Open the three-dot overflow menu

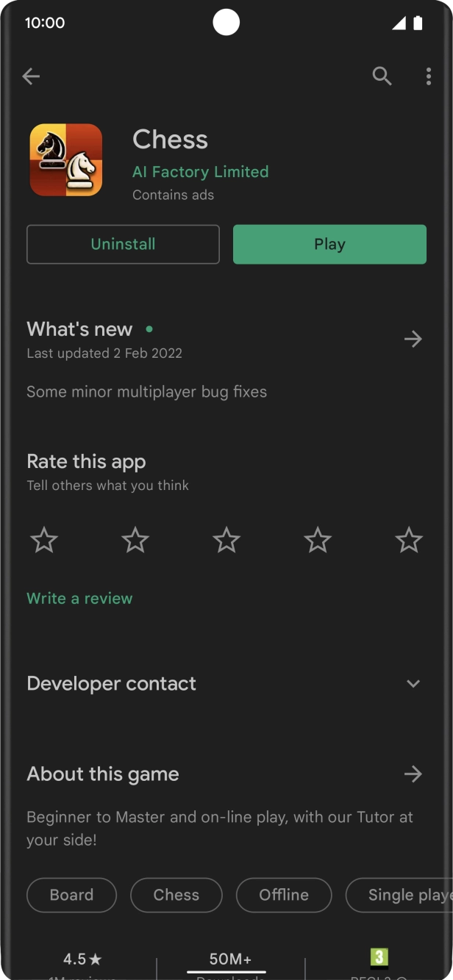click(x=428, y=76)
